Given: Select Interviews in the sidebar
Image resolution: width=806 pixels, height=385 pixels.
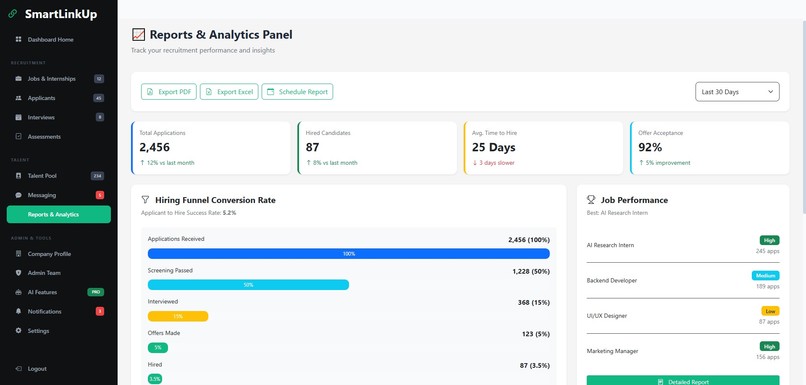Looking at the screenshot, I should [x=59, y=117].
